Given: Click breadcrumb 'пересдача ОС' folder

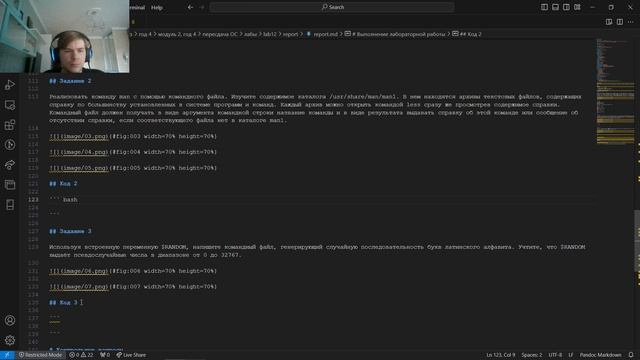Looking at the screenshot, I should 220,34.
